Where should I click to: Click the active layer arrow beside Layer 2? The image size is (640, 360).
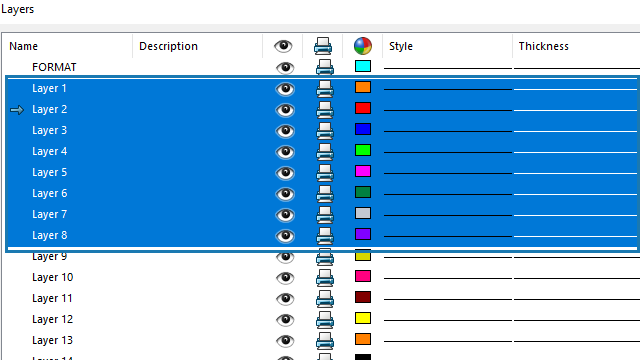coord(17,110)
